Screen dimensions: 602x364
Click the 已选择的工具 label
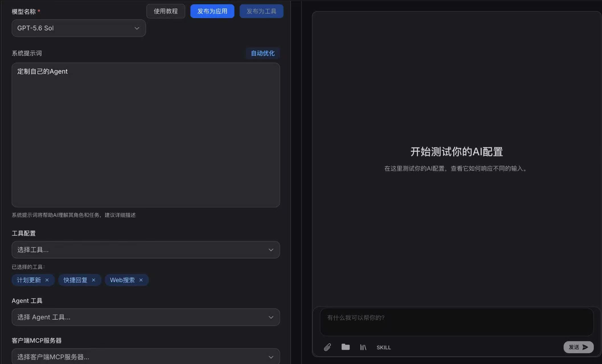point(28,267)
